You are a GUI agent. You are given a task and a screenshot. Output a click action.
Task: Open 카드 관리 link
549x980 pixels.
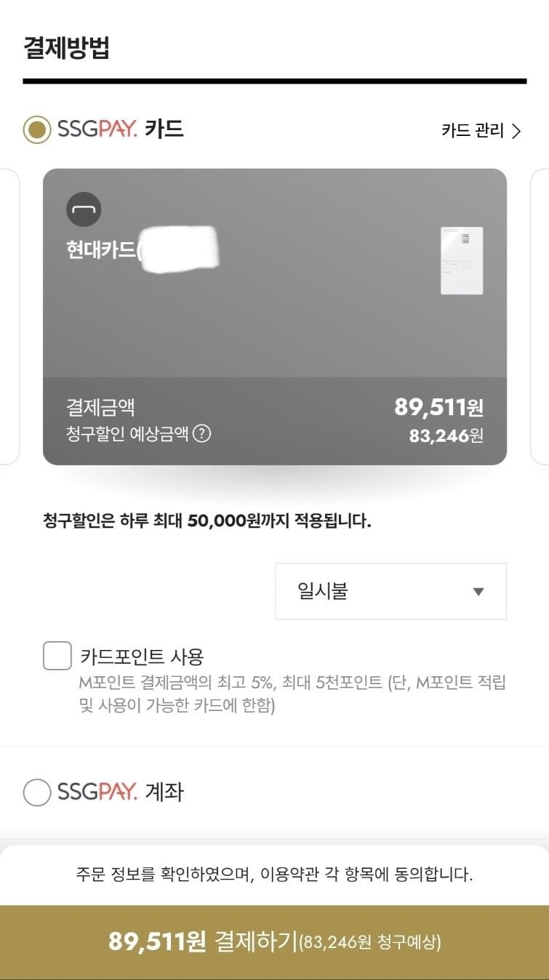click(x=481, y=131)
